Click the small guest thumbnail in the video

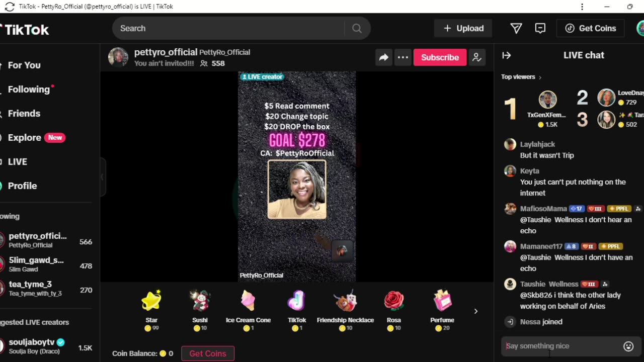click(342, 250)
